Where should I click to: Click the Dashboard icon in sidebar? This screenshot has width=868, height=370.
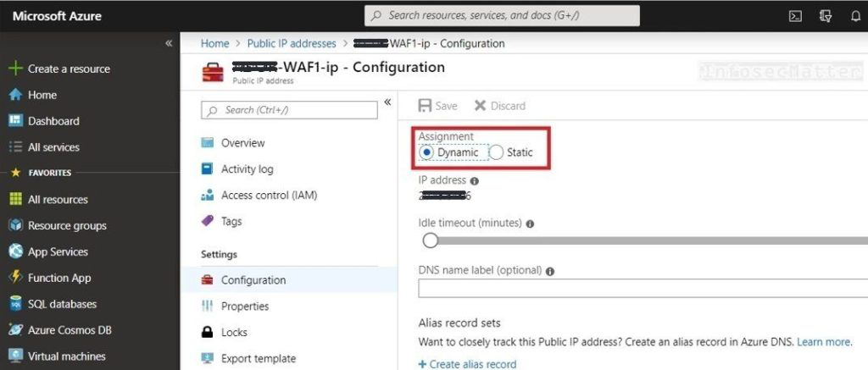(15, 120)
